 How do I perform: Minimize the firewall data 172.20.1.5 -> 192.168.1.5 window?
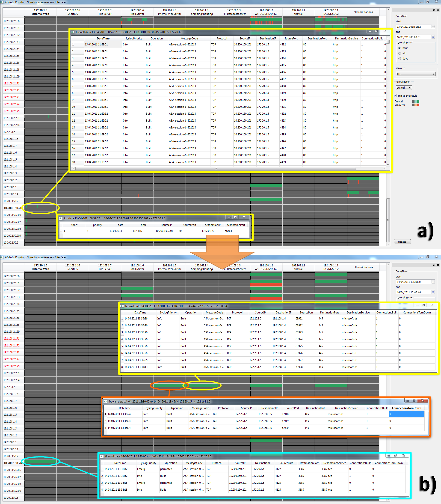click(x=408, y=401)
